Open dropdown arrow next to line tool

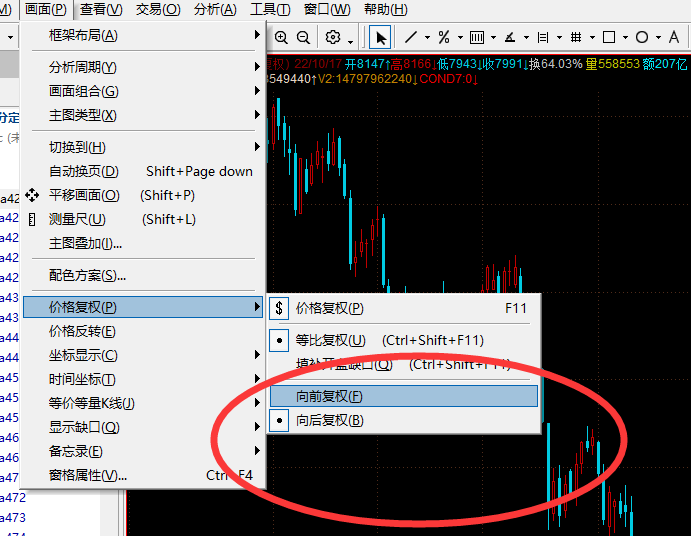pyautogui.click(x=427, y=38)
